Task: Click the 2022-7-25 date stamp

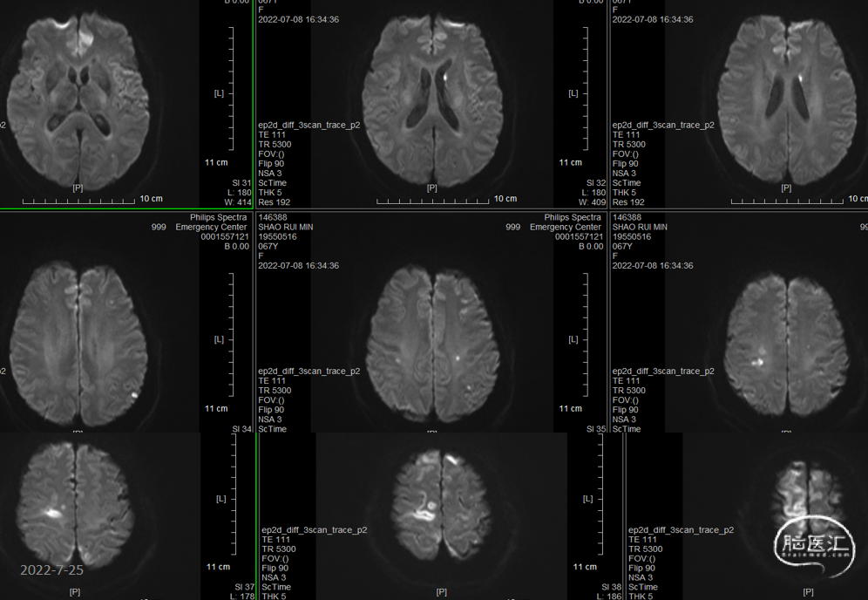Action: tap(51, 569)
